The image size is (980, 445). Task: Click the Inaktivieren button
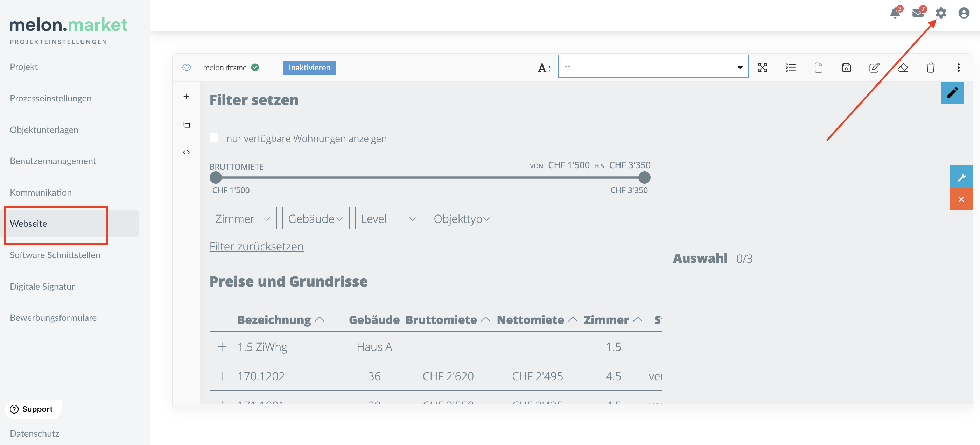309,68
